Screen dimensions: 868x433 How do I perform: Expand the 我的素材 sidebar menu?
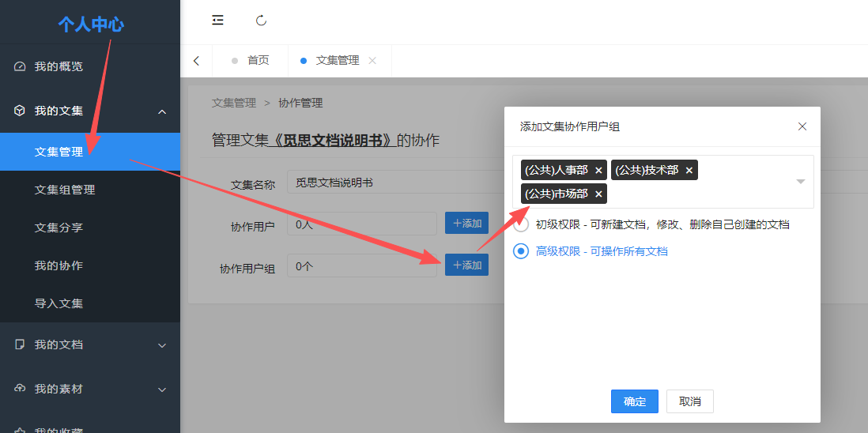click(x=162, y=390)
